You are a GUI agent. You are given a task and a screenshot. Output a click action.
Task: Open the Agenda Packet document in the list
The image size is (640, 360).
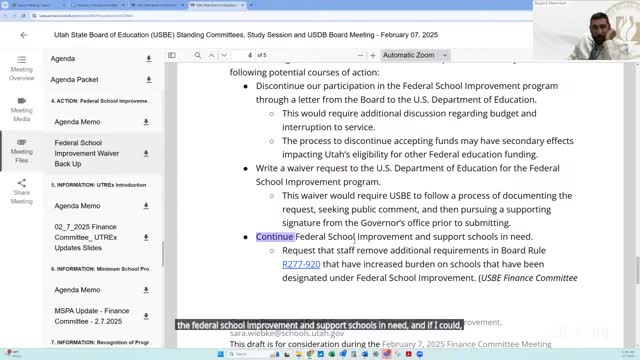point(74,80)
